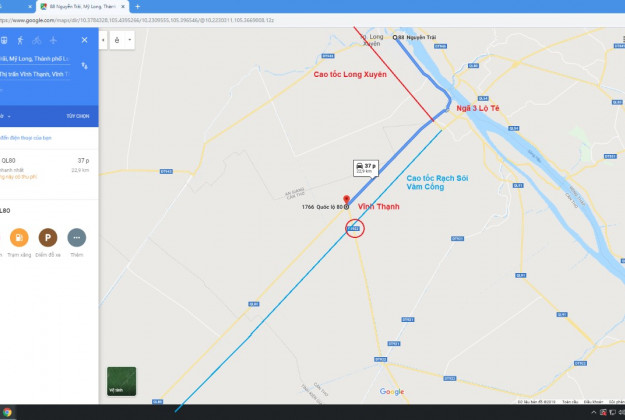625x420 pixels.
Task: Select the transit travel mode icon
Action: tap(4, 40)
